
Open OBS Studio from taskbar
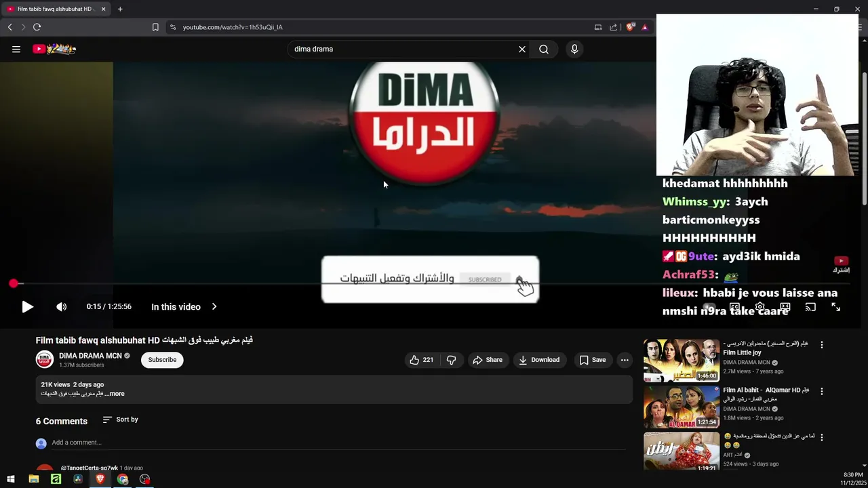144,479
